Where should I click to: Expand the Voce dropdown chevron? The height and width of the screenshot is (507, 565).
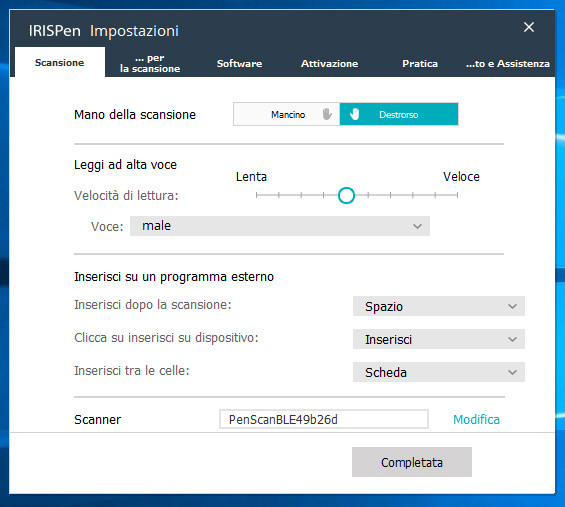pos(417,226)
